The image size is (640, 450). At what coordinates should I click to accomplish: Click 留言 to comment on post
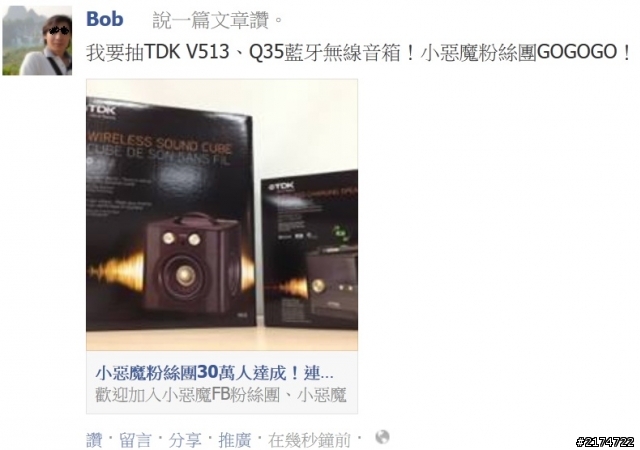click(x=135, y=440)
